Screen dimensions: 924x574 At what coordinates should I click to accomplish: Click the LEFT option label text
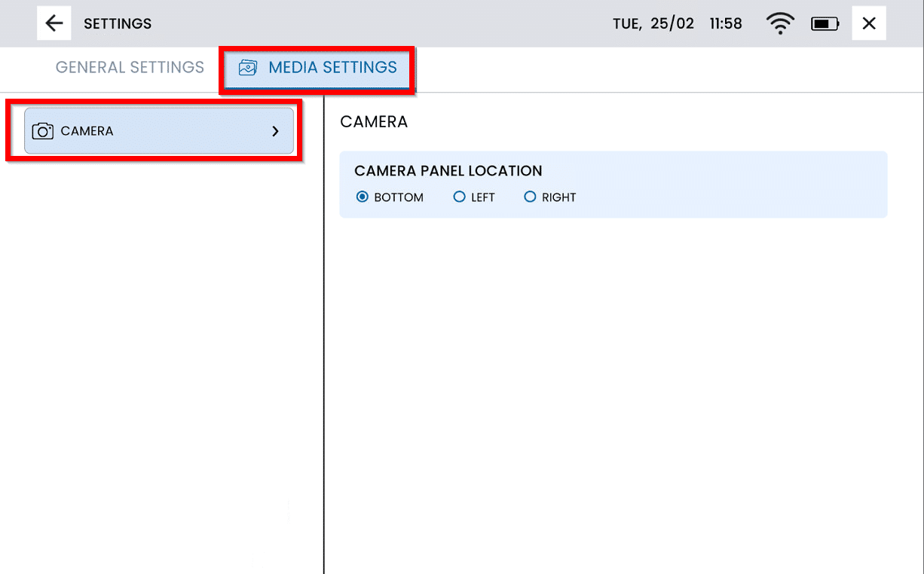tap(483, 197)
